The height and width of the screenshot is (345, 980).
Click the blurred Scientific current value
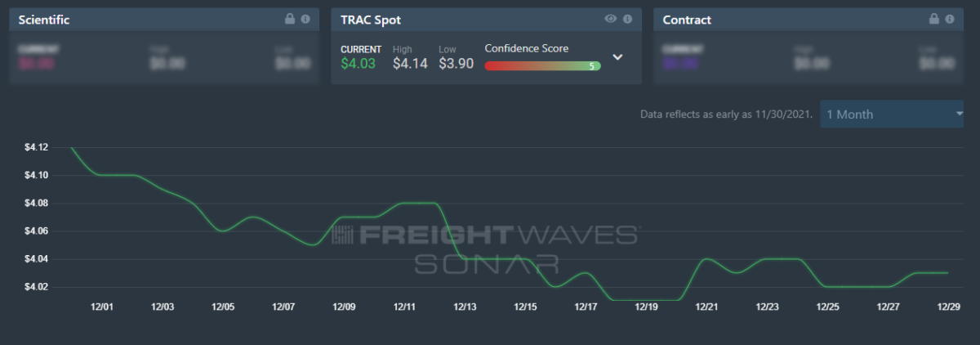tap(36, 64)
